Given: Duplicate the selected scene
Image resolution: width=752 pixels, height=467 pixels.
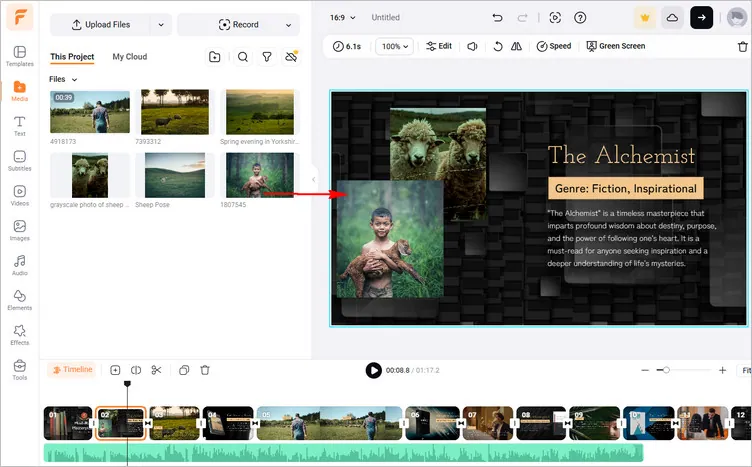Looking at the screenshot, I should coord(184,370).
